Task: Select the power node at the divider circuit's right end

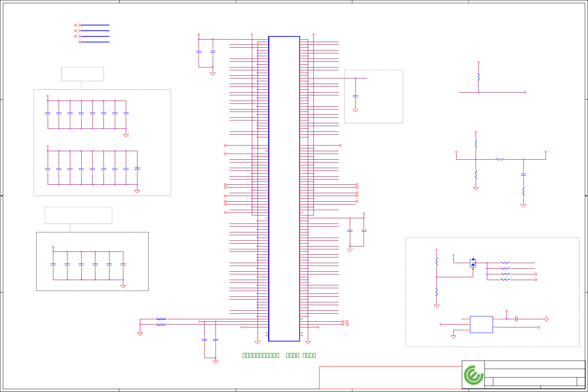Action: pyautogui.click(x=546, y=152)
